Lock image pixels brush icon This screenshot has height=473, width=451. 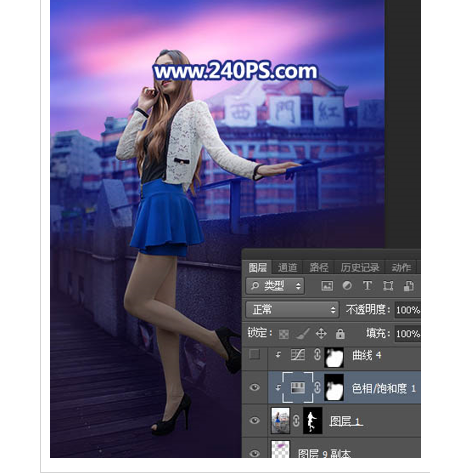pyautogui.click(x=303, y=333)
